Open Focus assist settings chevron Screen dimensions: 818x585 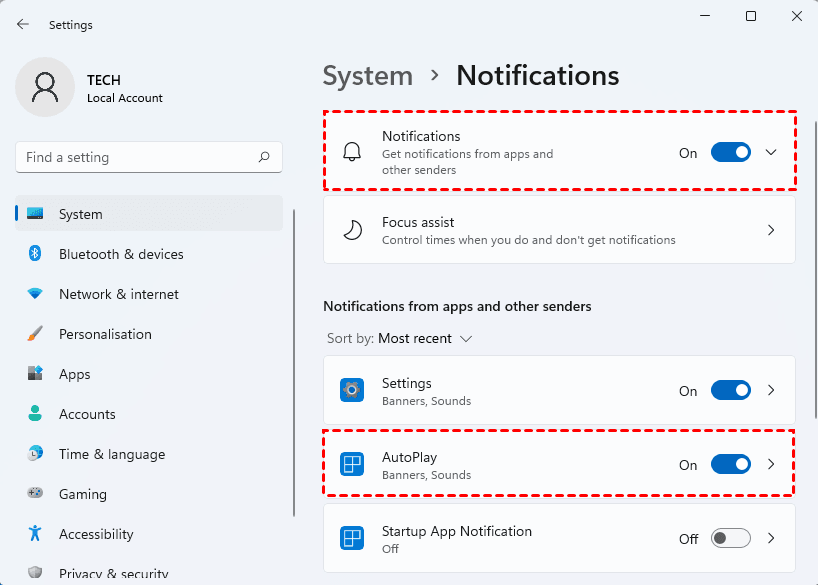click(771, 230)
